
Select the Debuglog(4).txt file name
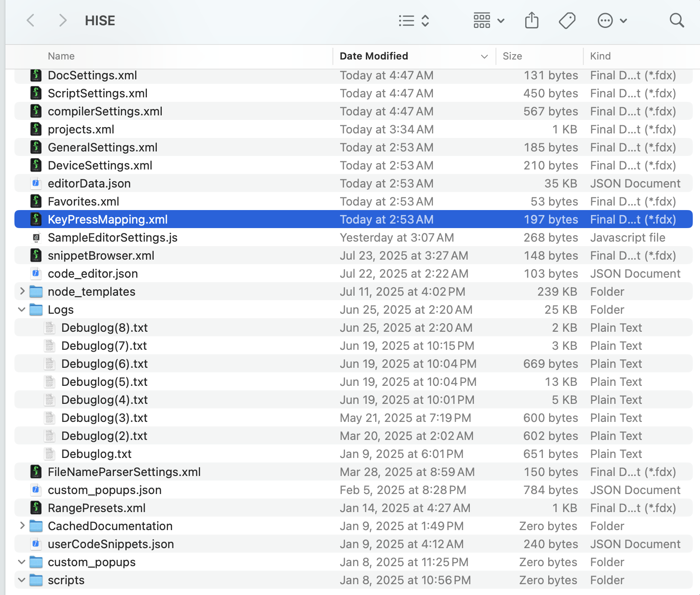click(x=105, y=400)
